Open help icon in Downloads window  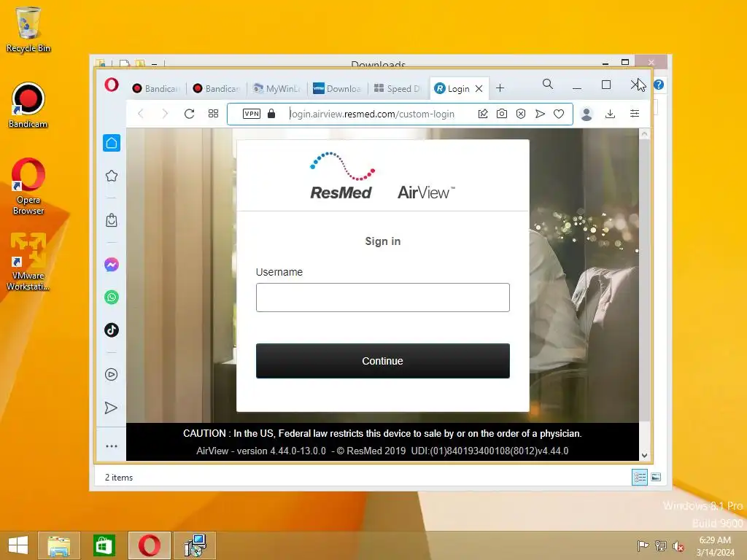659,85
